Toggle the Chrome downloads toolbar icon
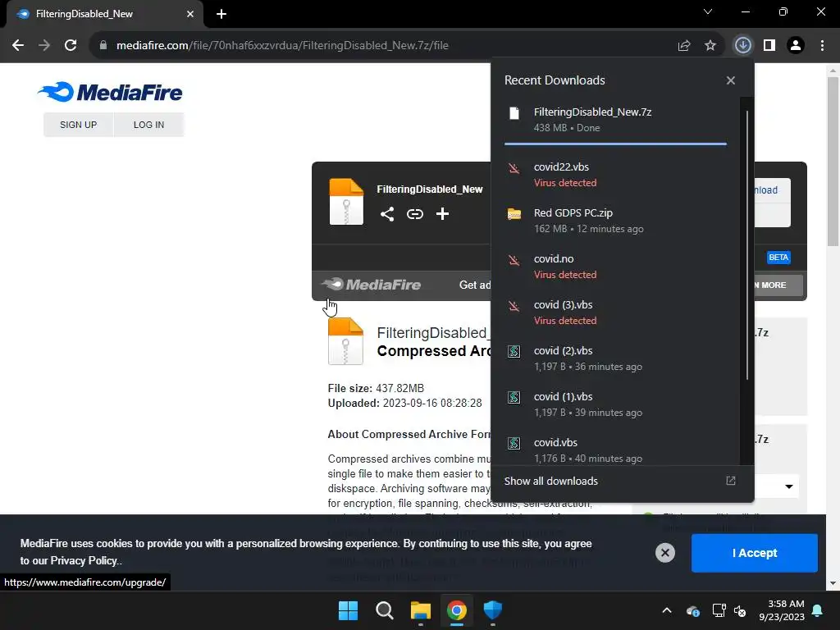840x630 pixels. (x=742, y=46)
